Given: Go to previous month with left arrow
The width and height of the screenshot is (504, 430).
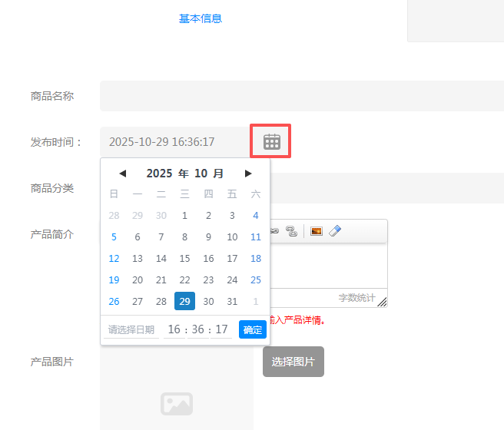Looking at the screenshot, I should click(122, 174).
